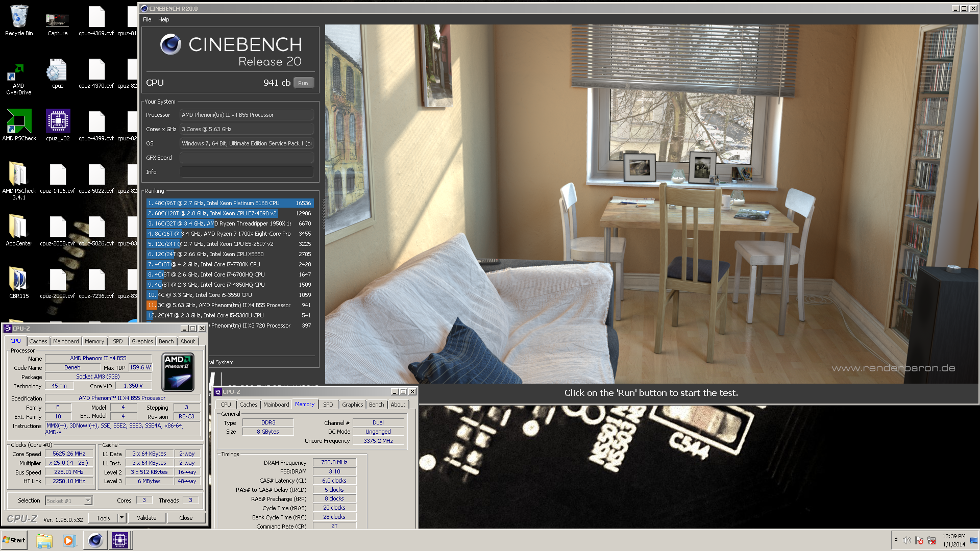Show hidden tray icons arrow
Screen dimensions: 980x551
click(896, 540)
